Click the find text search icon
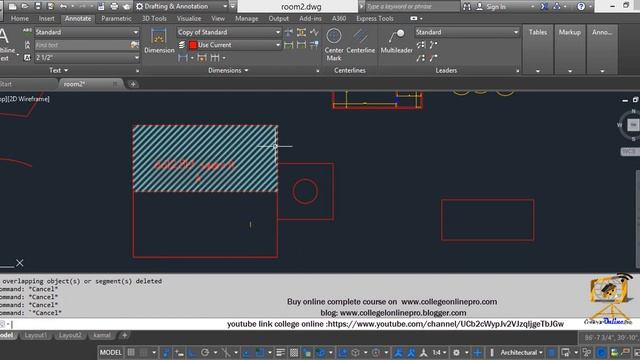 134,44
